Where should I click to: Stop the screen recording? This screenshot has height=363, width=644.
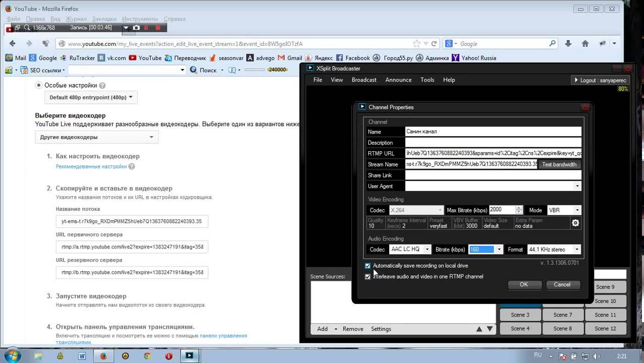157,28
